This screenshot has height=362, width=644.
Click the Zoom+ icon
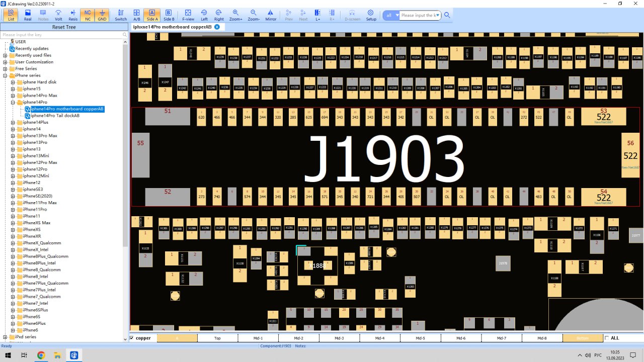[x=236, y=15]
